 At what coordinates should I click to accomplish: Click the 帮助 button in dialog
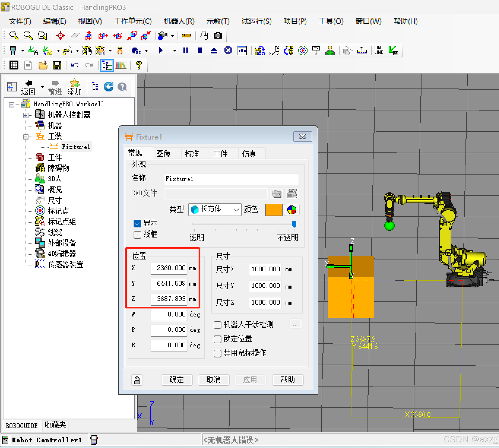pyautogui.click(x=288, y=380)
